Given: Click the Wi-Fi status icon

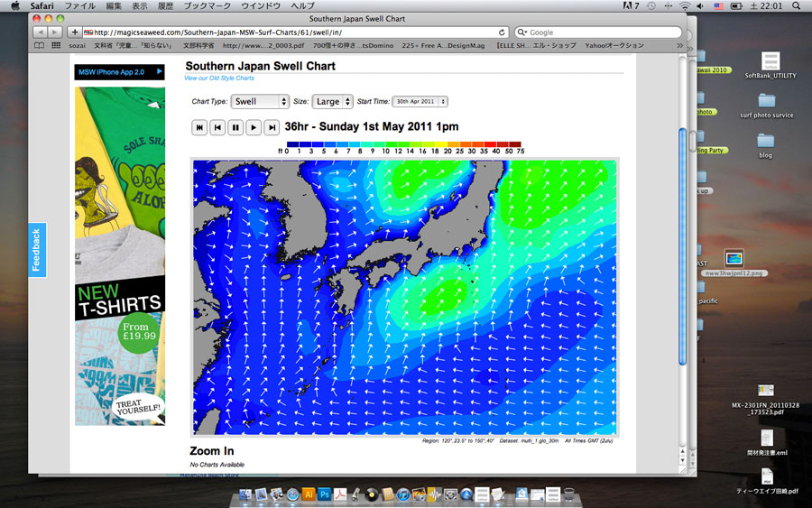Looking at the screenshot, I should click(685, 5).
